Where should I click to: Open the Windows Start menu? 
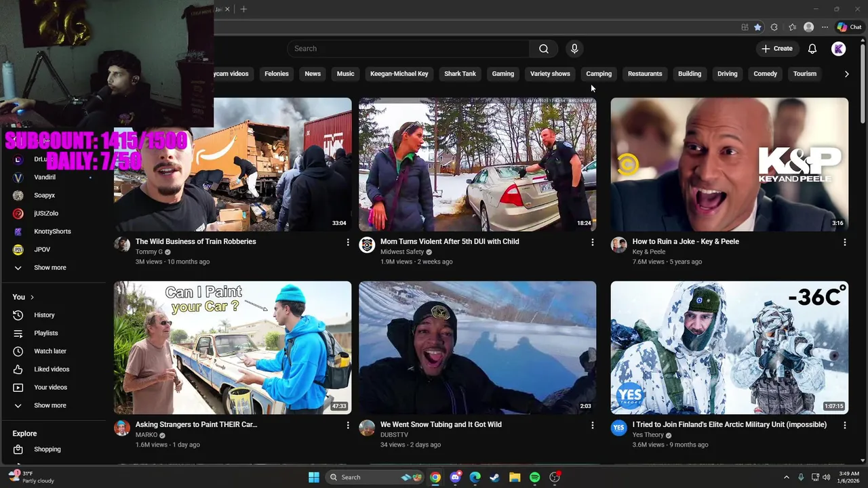[314, 477]
